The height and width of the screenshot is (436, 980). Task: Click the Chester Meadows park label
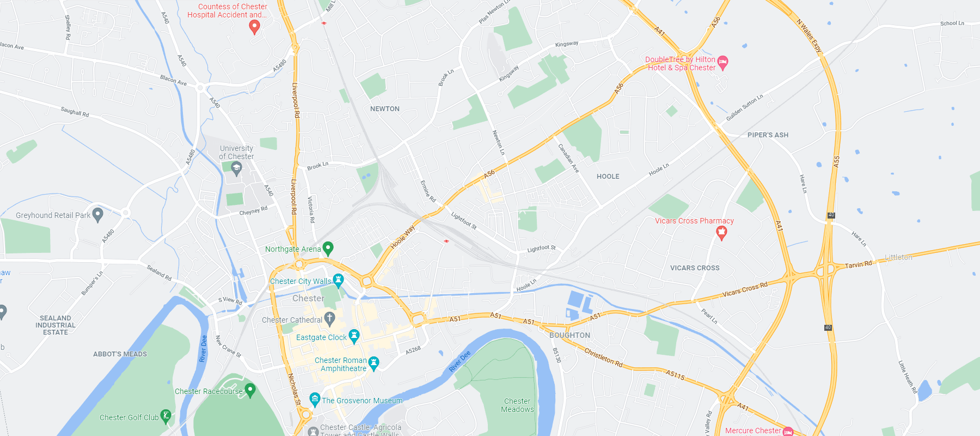pyautogui.click(x=517, y=405)
